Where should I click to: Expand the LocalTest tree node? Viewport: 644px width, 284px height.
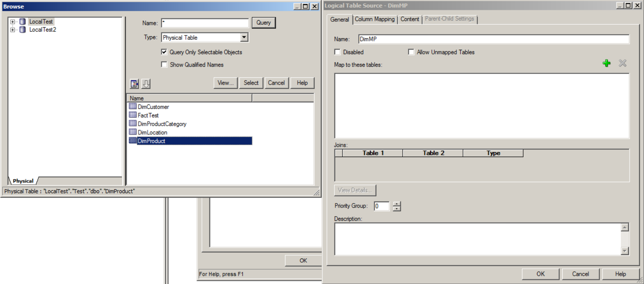point(13,21)
